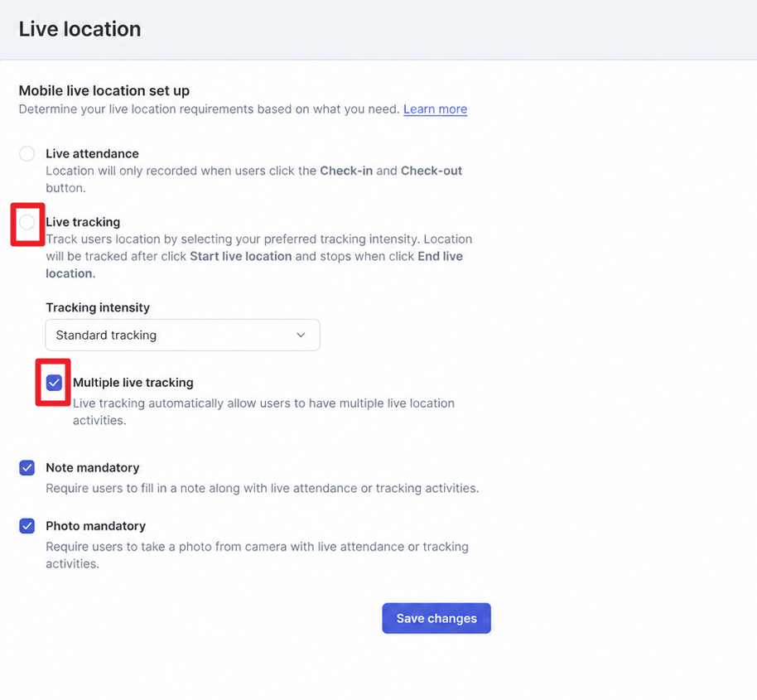
Task: Click the Note mandatory label text
Action: click(93, 467)
